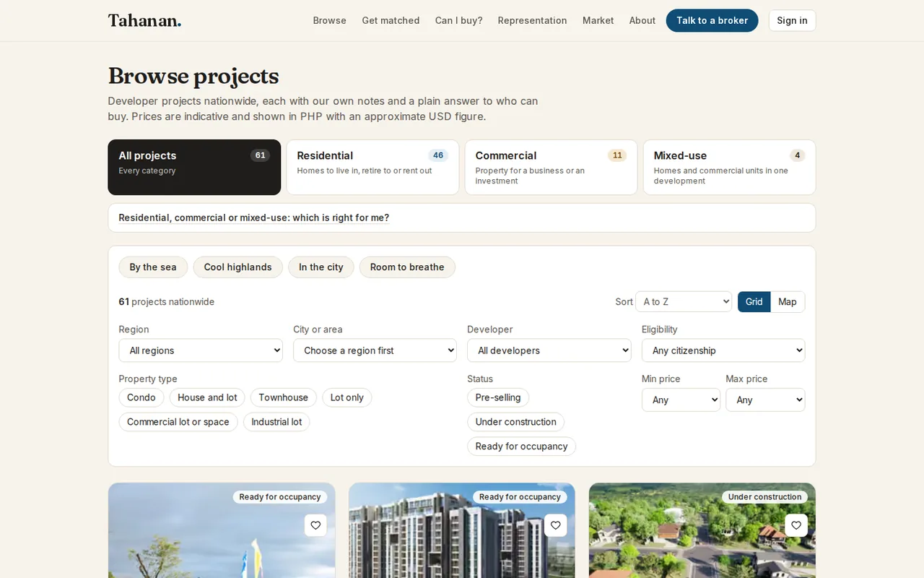Save first project card with heart icon
The width and height of the screenshot is (924, 578).
pos(315,525)
